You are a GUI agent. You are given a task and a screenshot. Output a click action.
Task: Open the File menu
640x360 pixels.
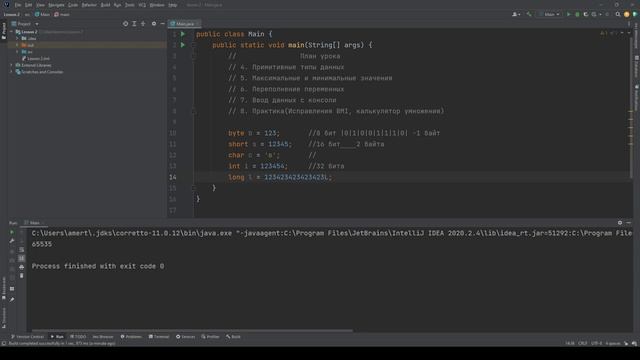click(18, 5)
